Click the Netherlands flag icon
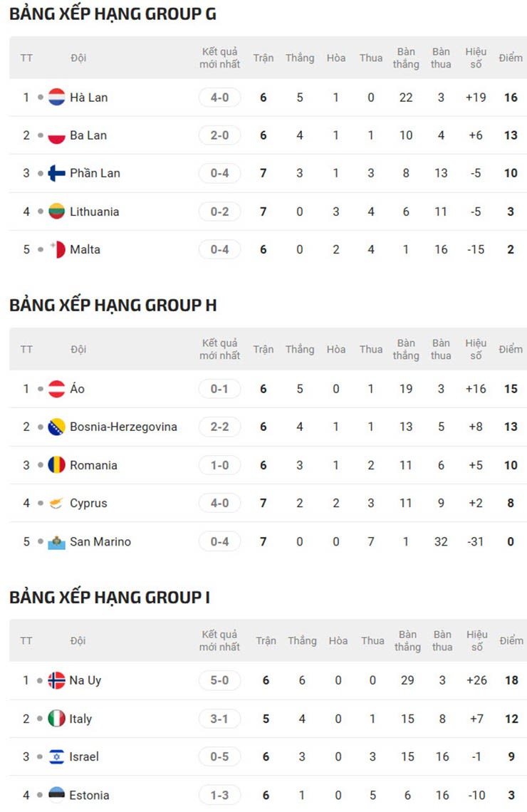This screenshot has width=527, height=812. [x=57, y=98]
